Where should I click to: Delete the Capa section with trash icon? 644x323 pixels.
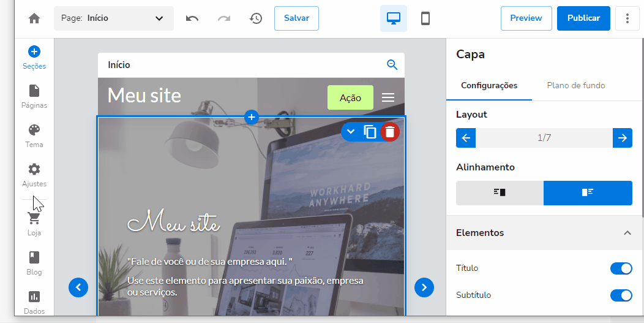pos(390,132)
